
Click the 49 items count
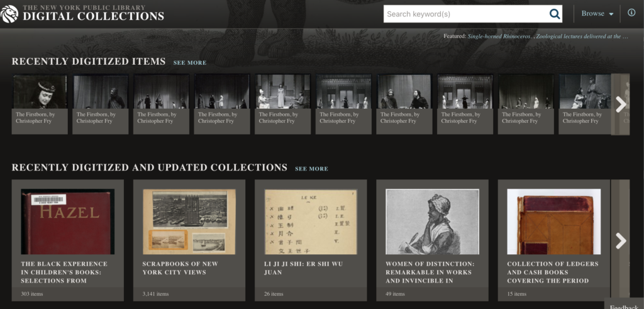[x=396, y=294]
